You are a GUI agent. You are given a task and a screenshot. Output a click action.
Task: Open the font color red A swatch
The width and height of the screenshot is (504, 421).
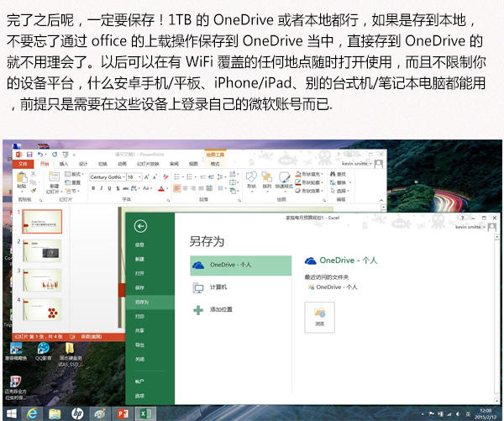click(x=161, y=188)
